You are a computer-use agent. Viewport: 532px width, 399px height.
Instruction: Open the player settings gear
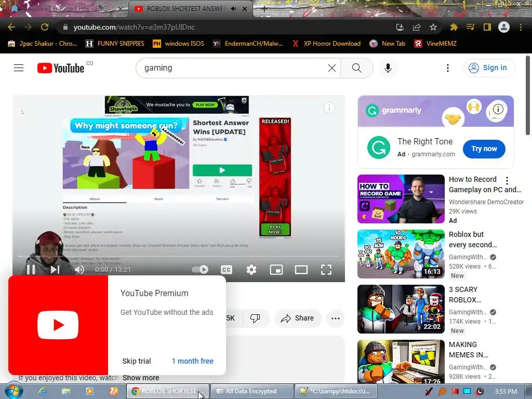pos(251,270)
